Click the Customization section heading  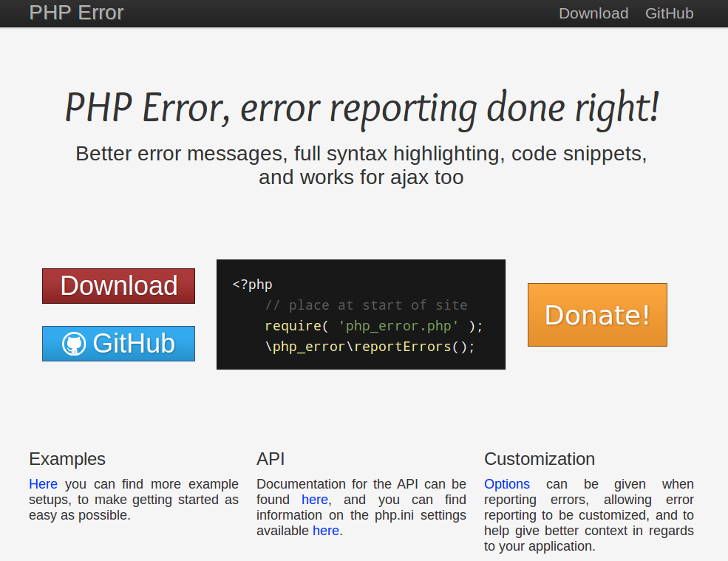pyautogui.click(x=540, y=459)
